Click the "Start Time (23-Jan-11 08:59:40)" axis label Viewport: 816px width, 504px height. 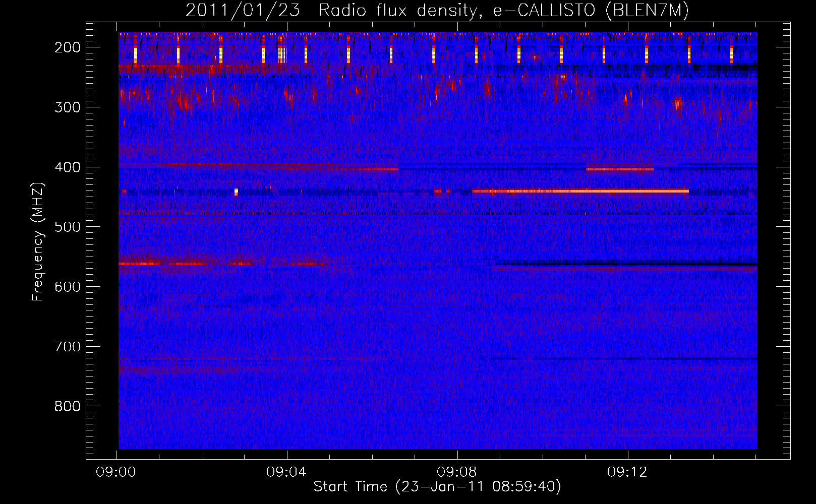[x=437, y=487]
